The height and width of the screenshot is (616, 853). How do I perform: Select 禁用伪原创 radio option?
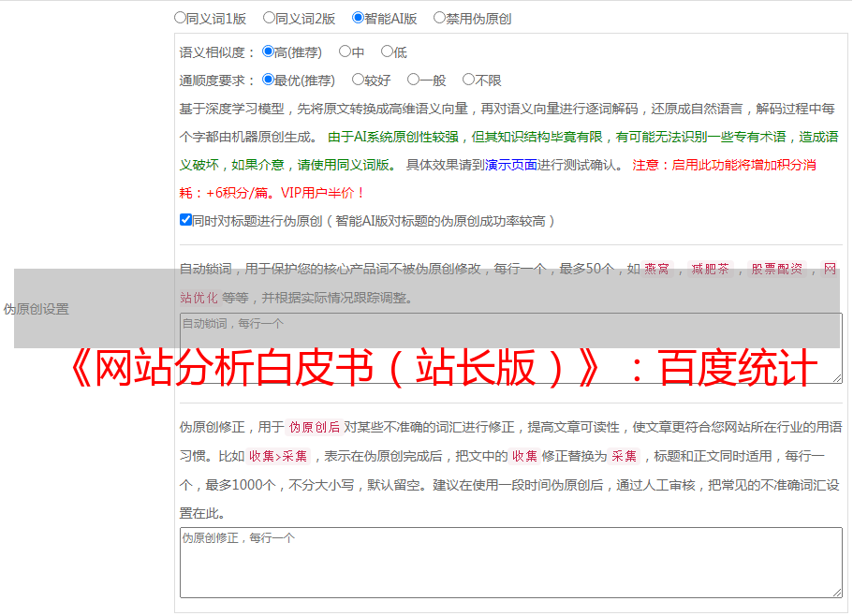[439, 18]
